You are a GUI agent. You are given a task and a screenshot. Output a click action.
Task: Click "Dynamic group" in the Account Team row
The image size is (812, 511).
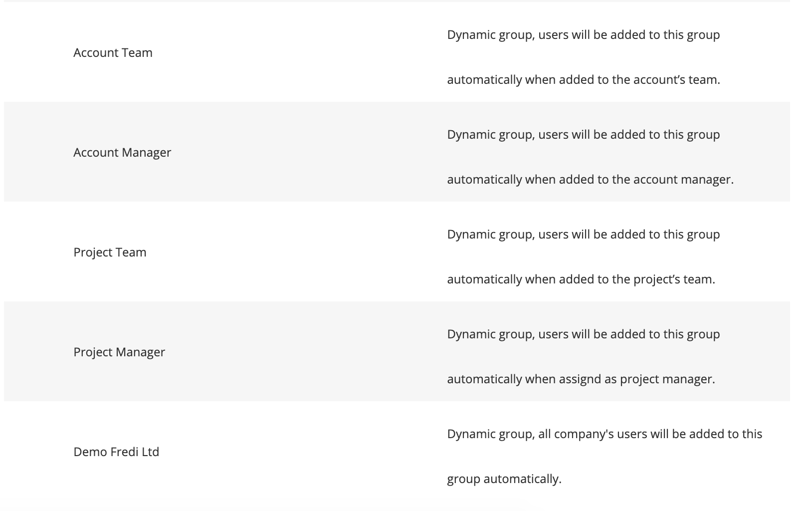(x=489, y=35)
